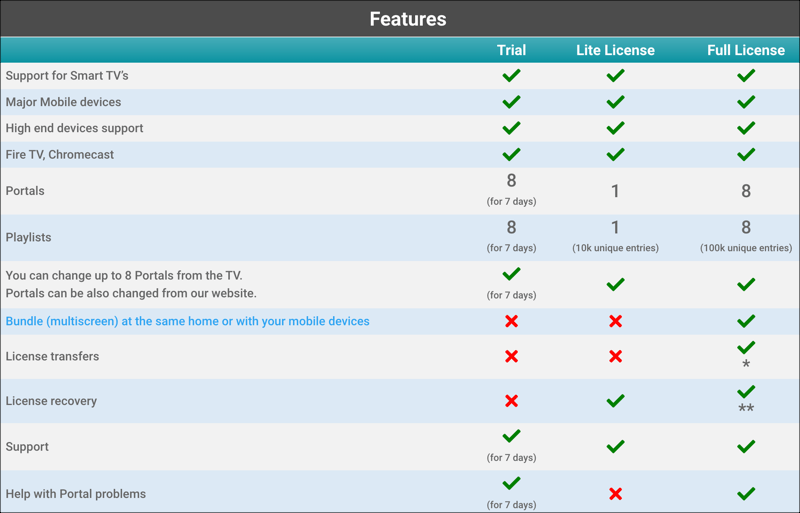This screenshot has height=513, width=800.
Task: Click the Lite License Playlists 10k unique entries
Action: point(615,248)
